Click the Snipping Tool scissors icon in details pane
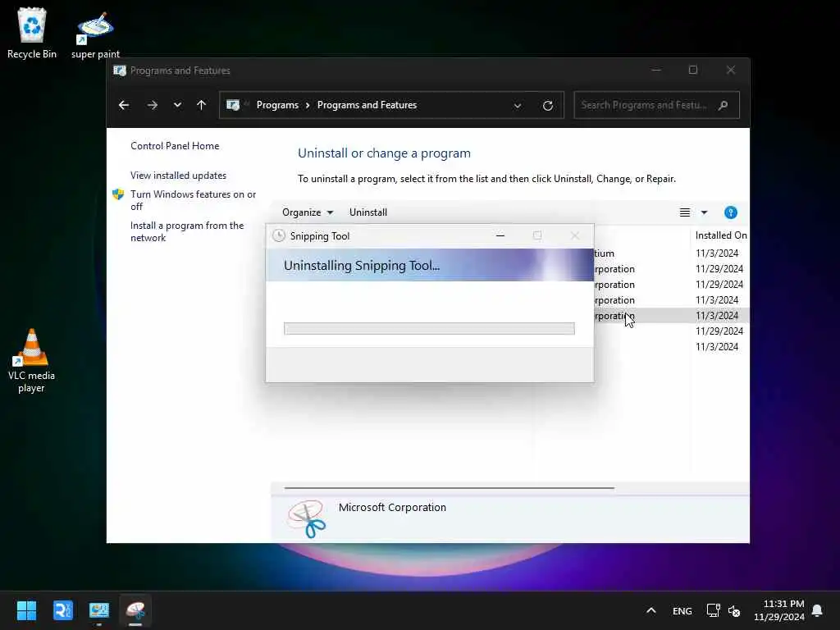Viewport: 840px width, 630px height. [x=307, y=518]
